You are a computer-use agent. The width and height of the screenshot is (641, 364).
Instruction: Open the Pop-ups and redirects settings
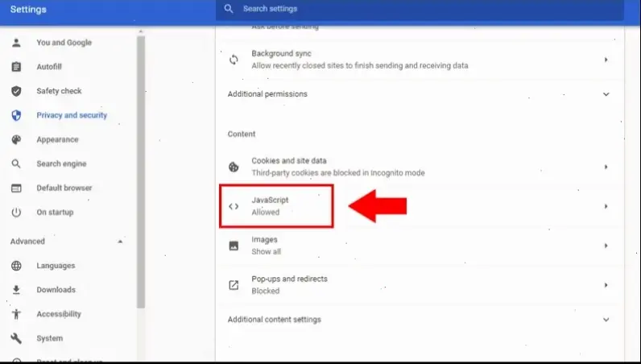288,284
